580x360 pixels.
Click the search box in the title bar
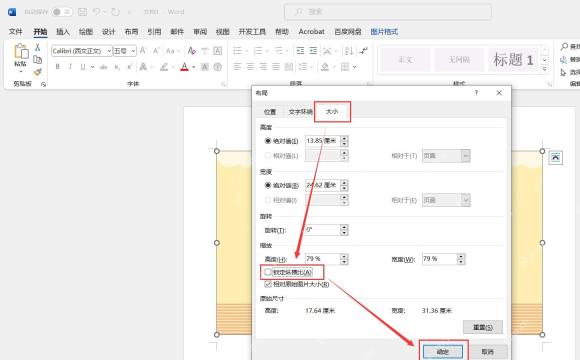click(x=388, y=12)
